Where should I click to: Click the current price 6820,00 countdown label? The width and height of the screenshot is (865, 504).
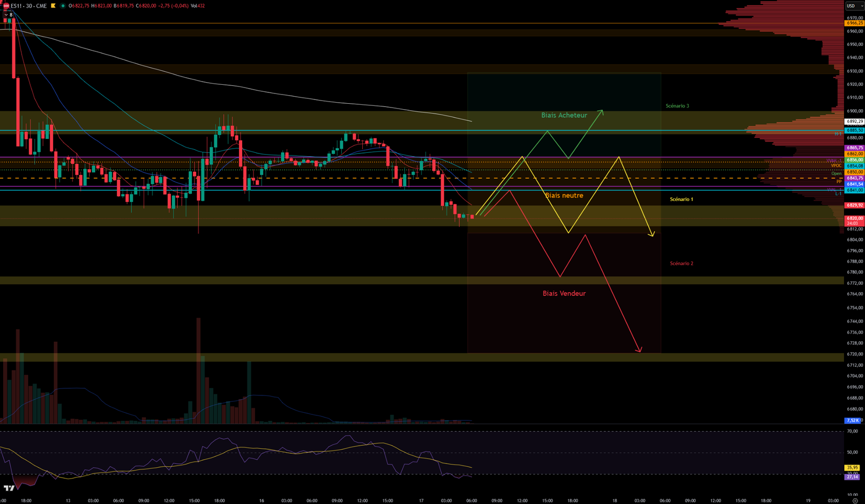[854, 220]
